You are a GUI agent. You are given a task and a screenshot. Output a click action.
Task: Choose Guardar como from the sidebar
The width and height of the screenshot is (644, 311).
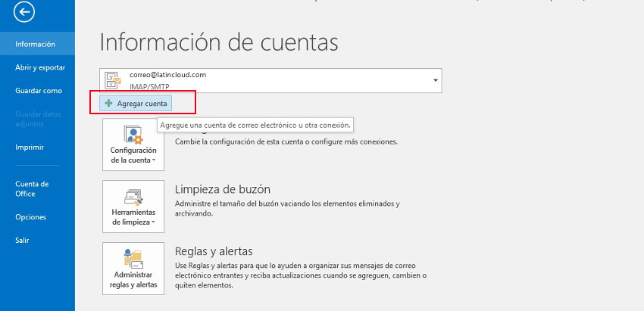[x=38, y=91]
